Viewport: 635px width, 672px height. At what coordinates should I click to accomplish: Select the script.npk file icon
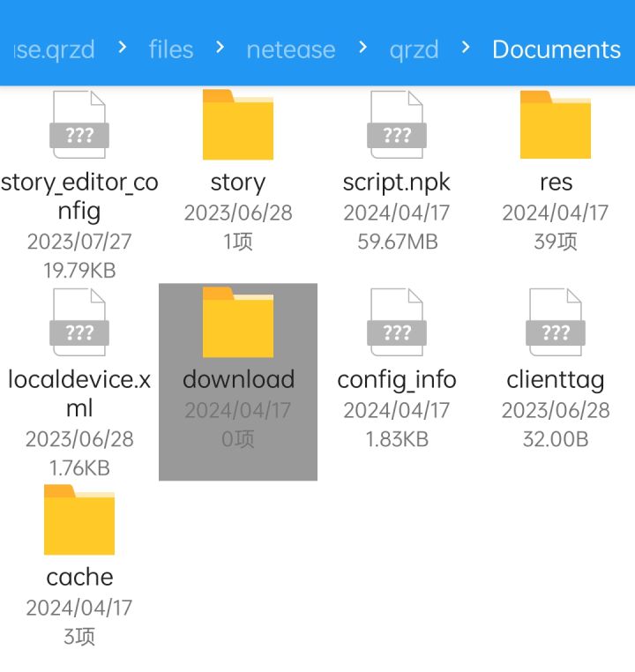(397, 124)
